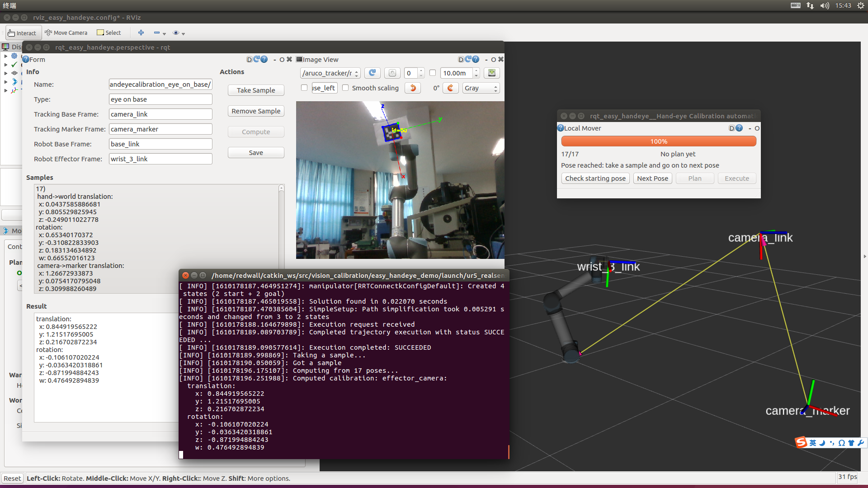
Task: Rotate image view counterclockwise
Action: (413, 88)
